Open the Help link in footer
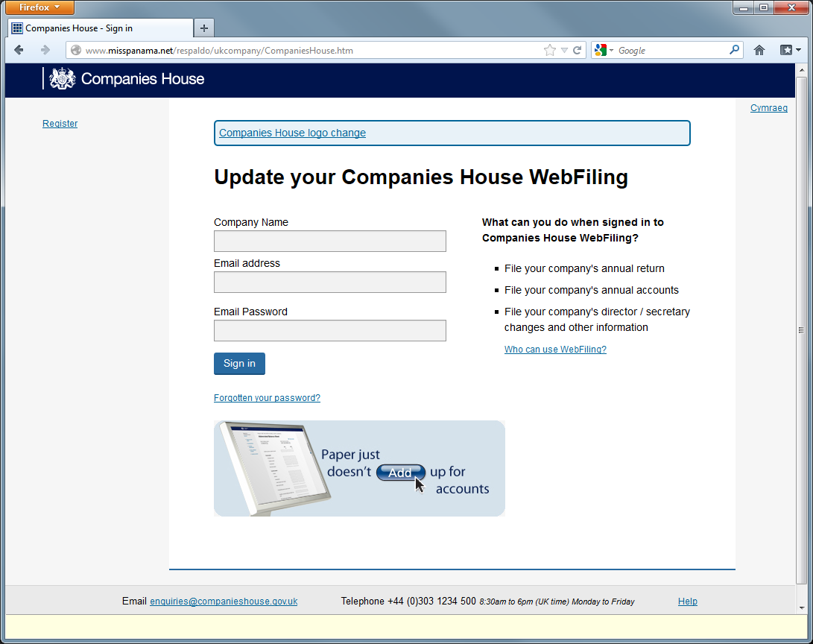 (x=688, y=601)
